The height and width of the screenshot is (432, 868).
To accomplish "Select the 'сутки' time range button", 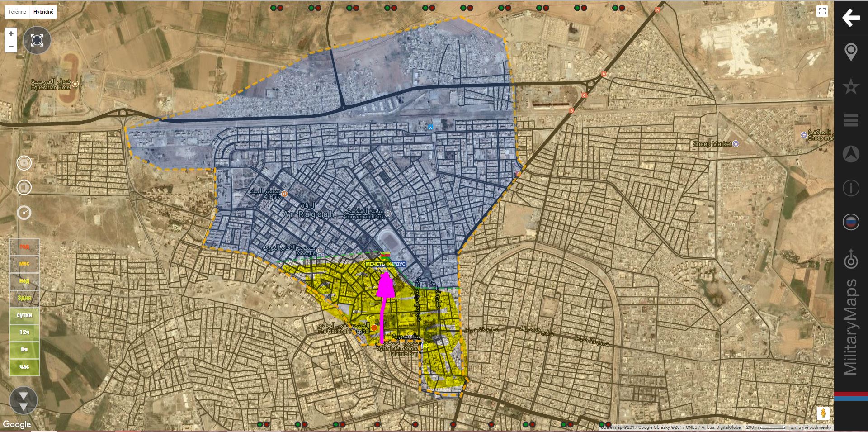I will (24, 315).
